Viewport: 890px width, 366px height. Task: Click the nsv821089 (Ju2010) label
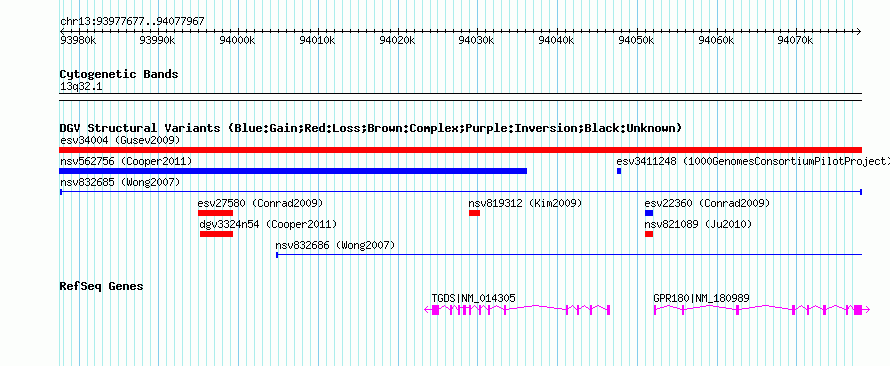(698, 224)
